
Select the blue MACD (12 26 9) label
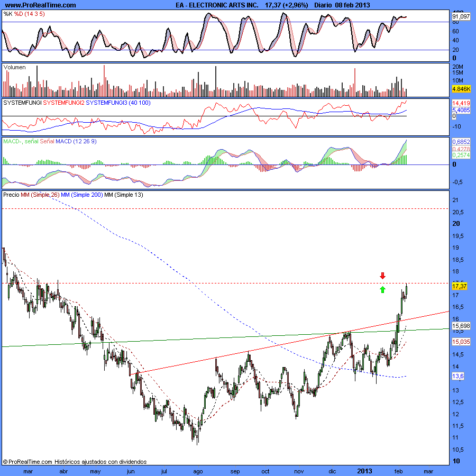pos(76,141)
